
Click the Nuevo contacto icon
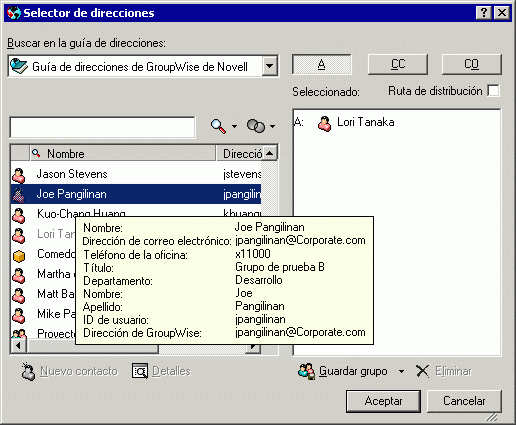(28, 371)
